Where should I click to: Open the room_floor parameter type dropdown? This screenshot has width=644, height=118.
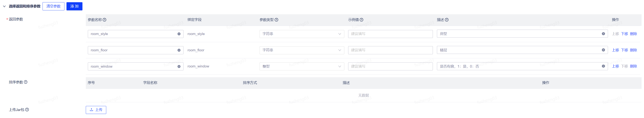coord(302,50)
